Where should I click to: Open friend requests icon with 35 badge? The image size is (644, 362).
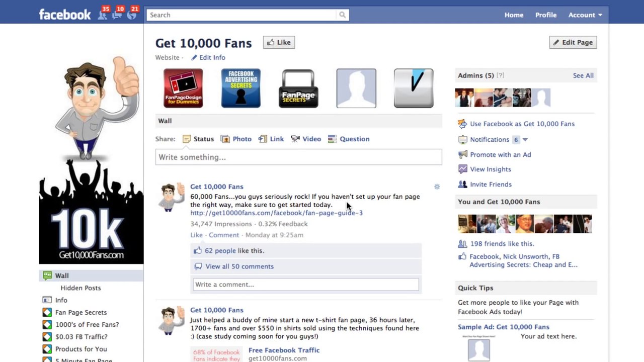[x=104, y=14]
